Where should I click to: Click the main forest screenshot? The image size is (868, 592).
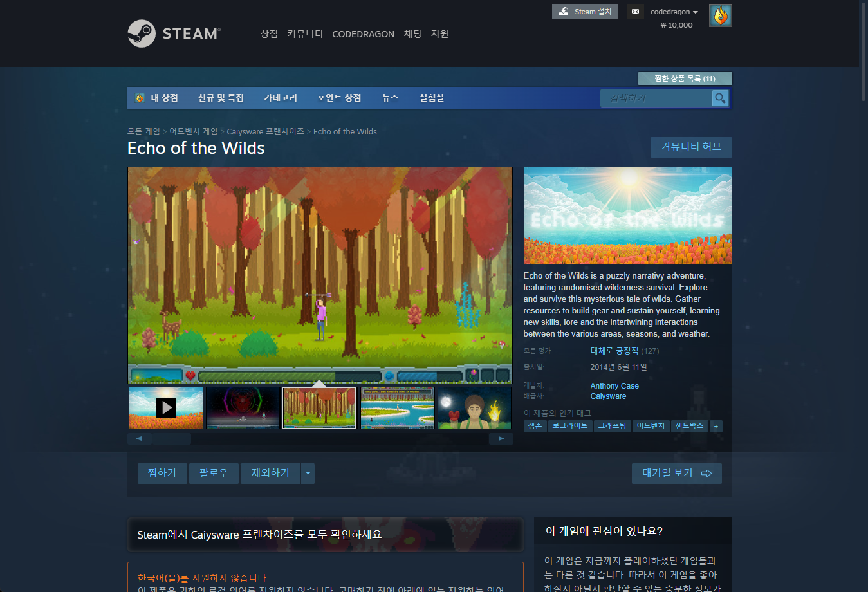[x=320, y=275]
